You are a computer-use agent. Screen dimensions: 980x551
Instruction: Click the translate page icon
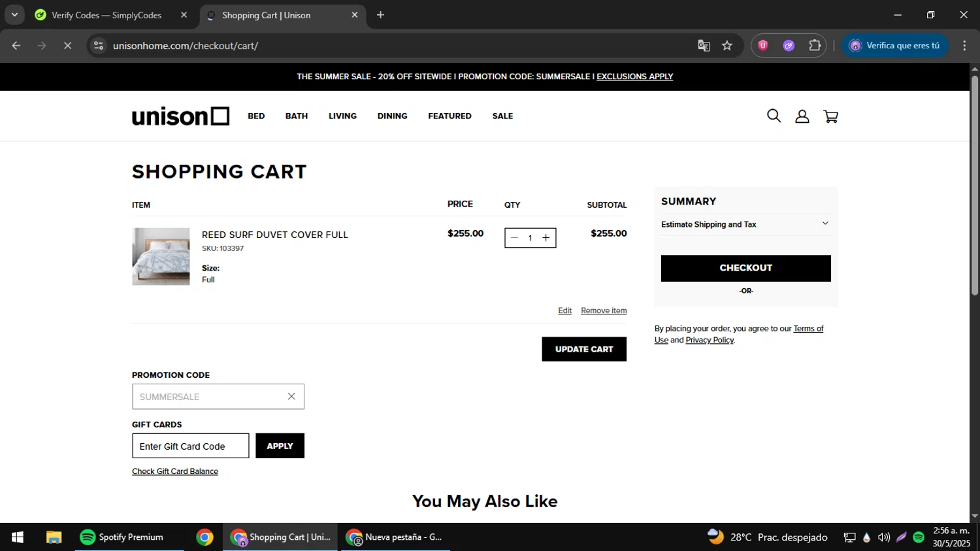704,46
